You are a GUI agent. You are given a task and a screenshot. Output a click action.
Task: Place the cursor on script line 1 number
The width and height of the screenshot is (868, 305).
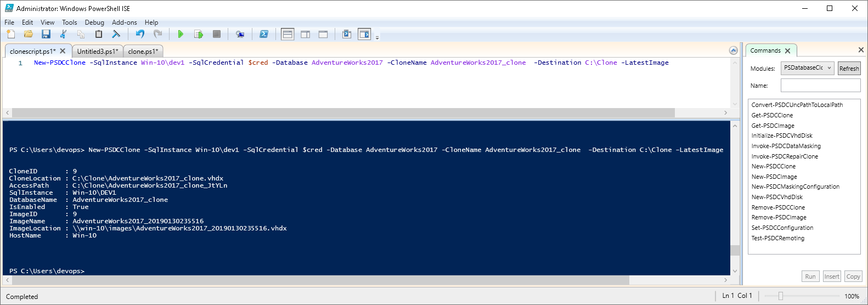[20, 63]
